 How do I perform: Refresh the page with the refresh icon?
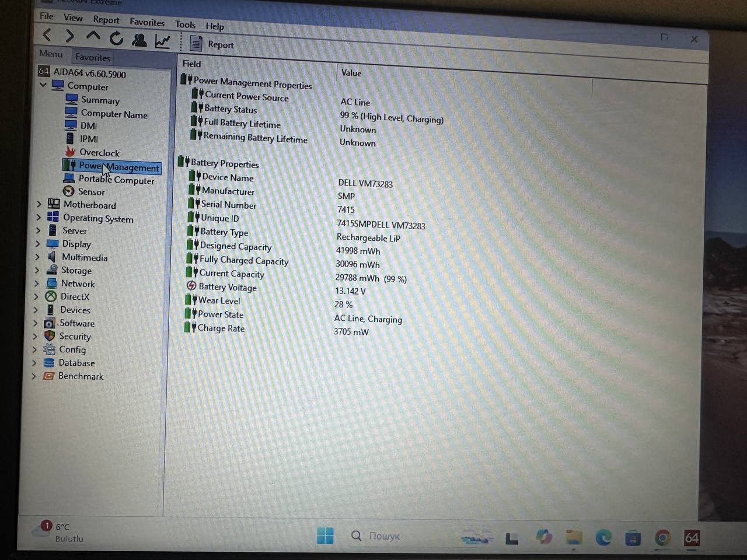116,38
